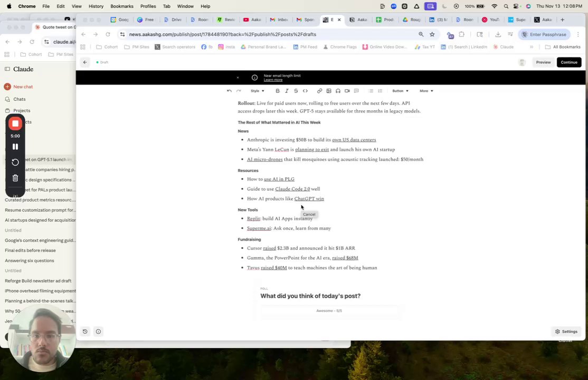Open the All Bookmarks folder
The image size is (588, 380).
pyautogui.click(x=563, y=47)
